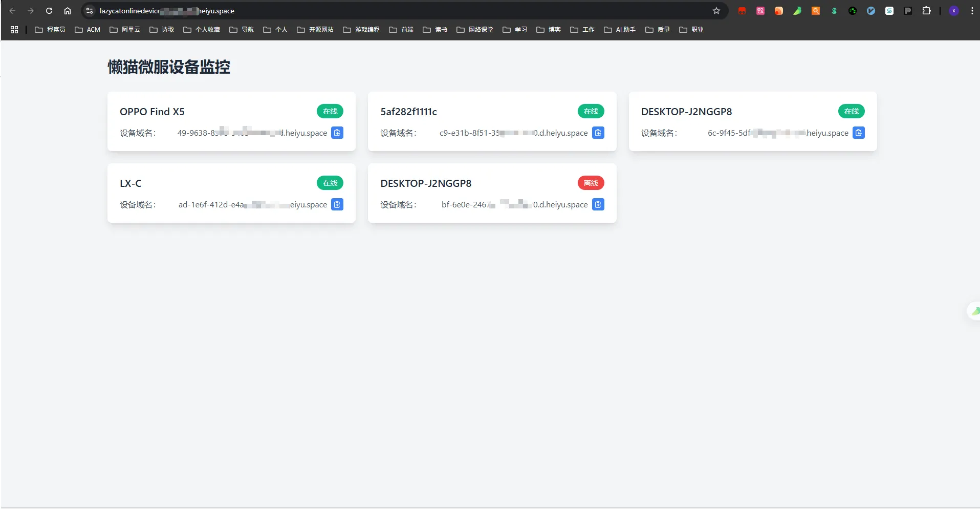Click domain text starting c9-e31b-8f51
The width and height of the screenshot is (980, 509).
point(514,133)
